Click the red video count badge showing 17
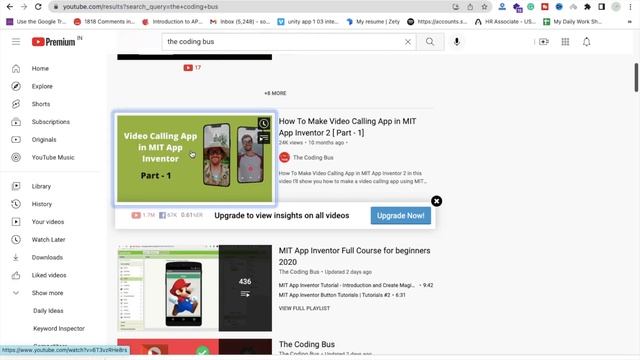 coord(192,68)
